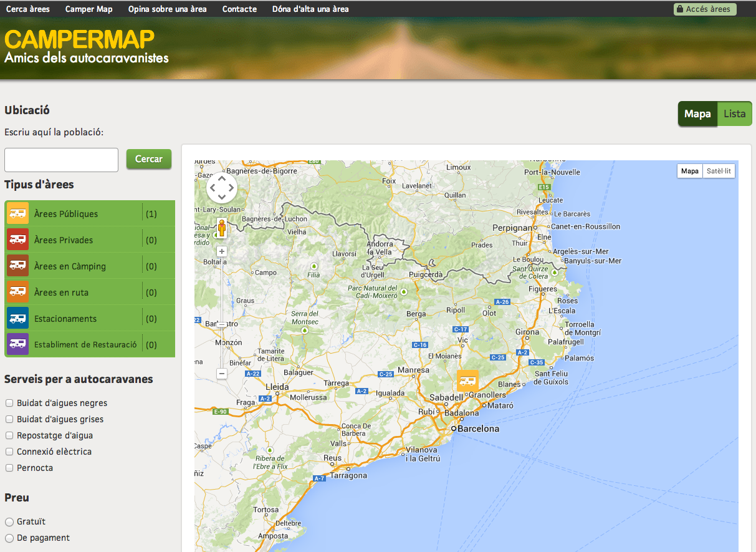
Task: Click the Àrees en ruta camper icon
Action: coord(17,291)
